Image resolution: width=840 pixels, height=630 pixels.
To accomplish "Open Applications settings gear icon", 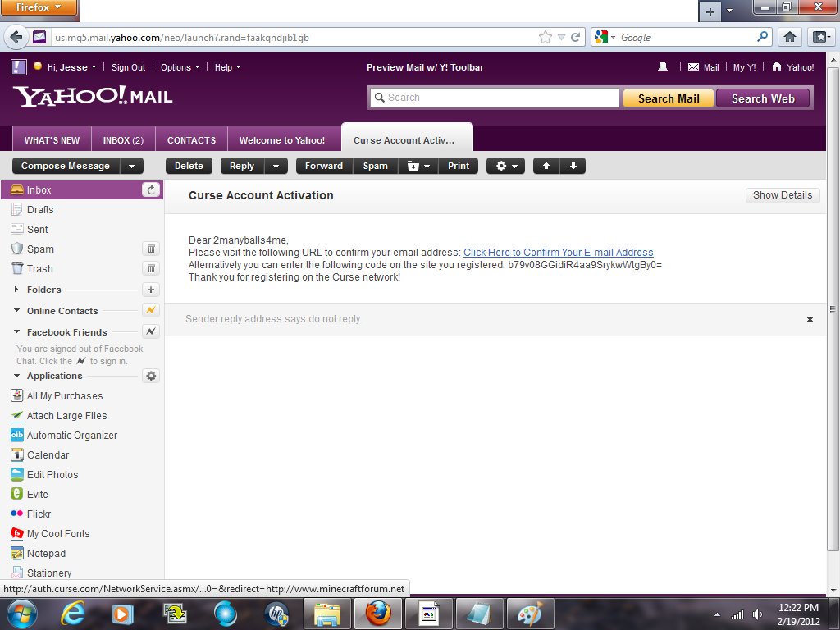I will coord(151,376).
